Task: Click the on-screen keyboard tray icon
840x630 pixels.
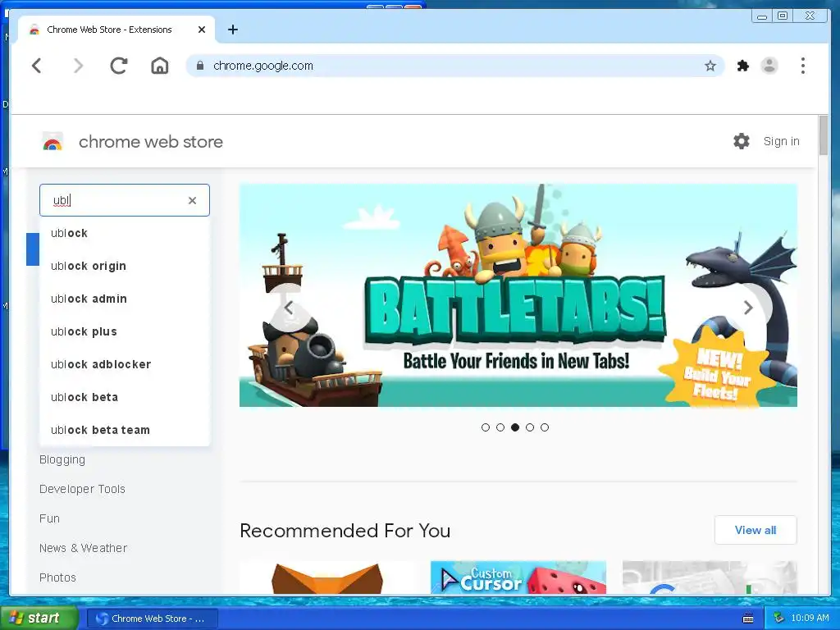Action: point(748,619)
